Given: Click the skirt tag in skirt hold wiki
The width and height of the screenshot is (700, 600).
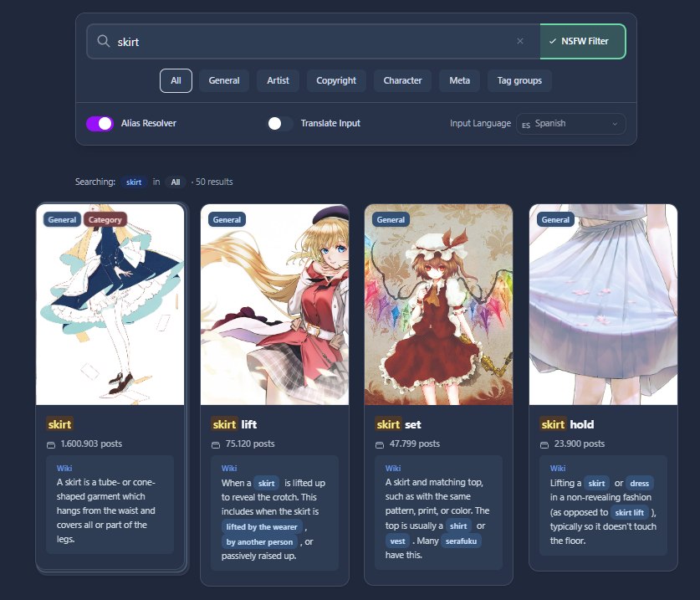Looking at the screenshot, I should [596, 483].
